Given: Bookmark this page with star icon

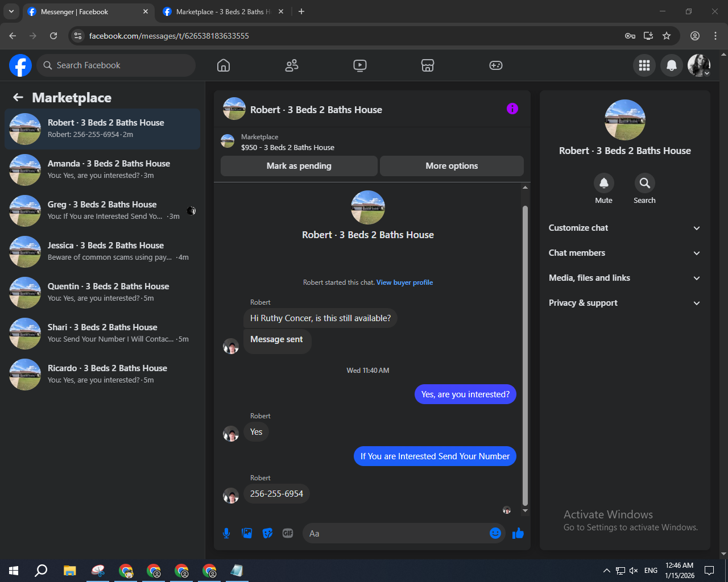Looking at the screenshot, I should [x=667, y=36].
